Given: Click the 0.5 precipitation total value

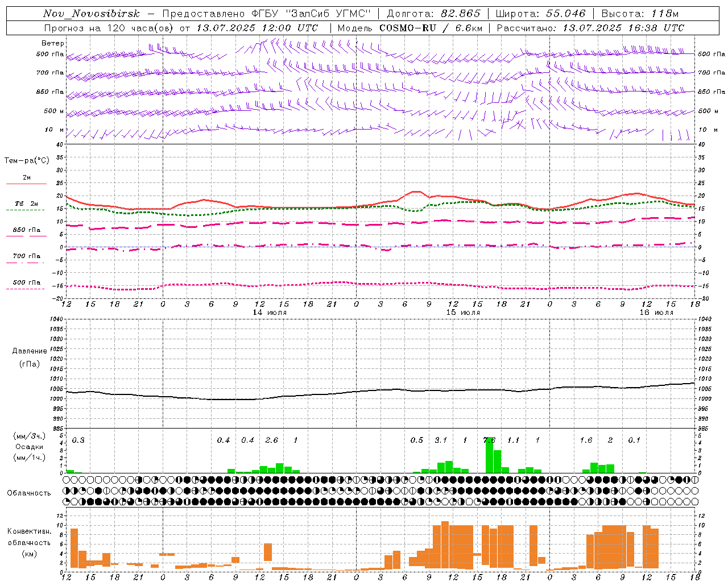Looking at the screenshot, I should coord(417,440).
